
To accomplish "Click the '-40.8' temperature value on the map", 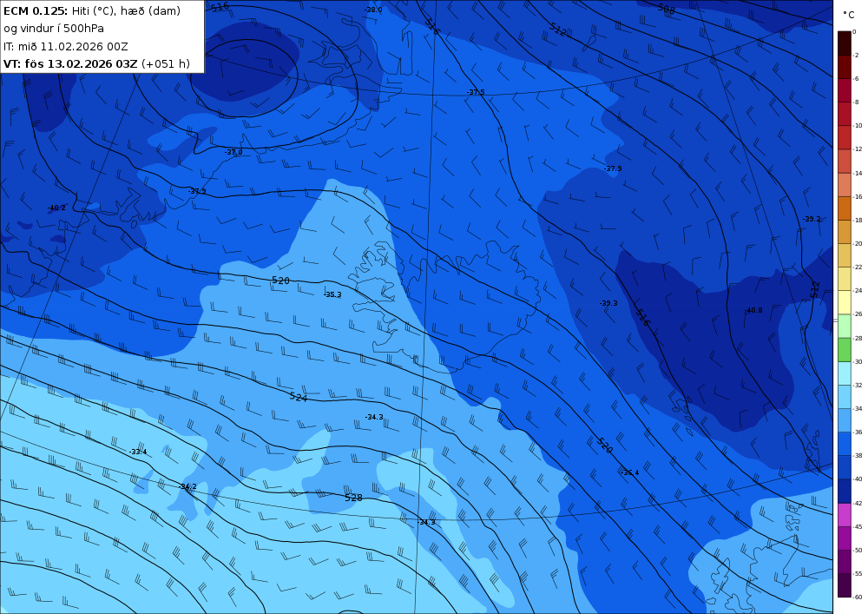I will click(x=753, y=311).
